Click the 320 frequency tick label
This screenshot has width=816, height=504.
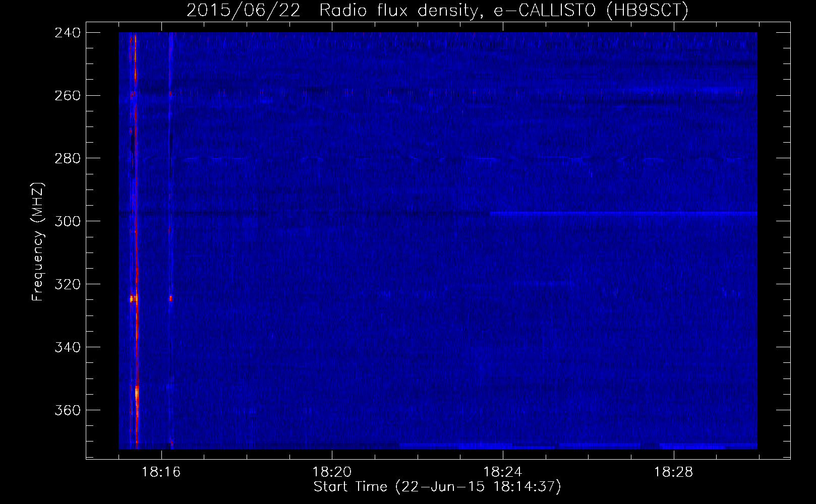[68, 285]
